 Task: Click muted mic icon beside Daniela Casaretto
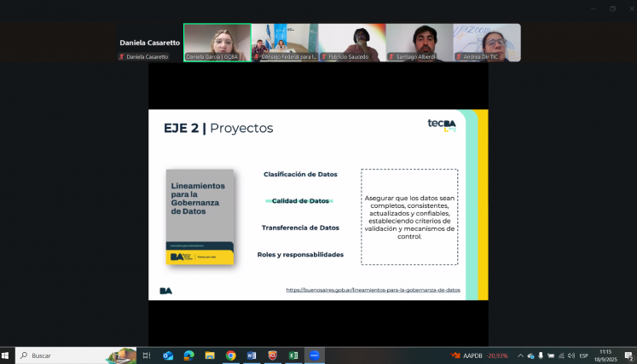pos(121,57)
